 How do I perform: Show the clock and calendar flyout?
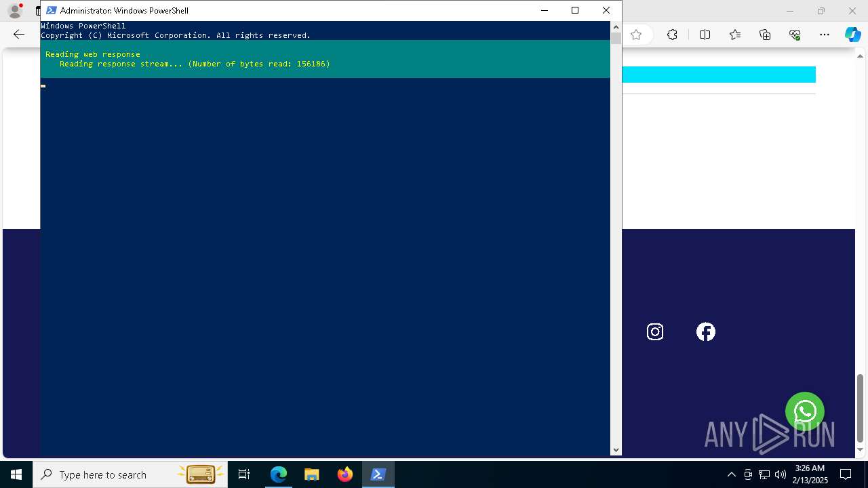(x=809, y=474)
